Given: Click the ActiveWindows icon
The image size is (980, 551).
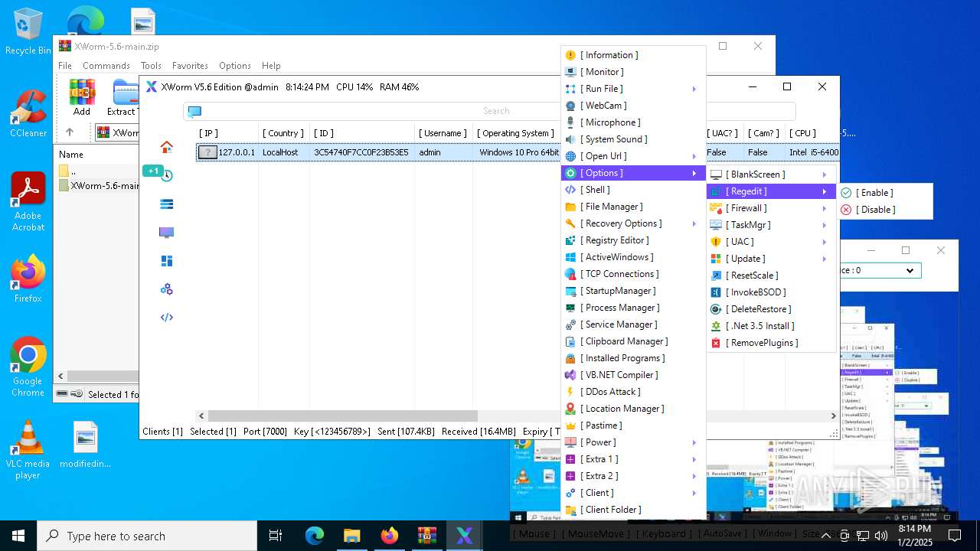Looking at the screenshot, I should (570, 257).
